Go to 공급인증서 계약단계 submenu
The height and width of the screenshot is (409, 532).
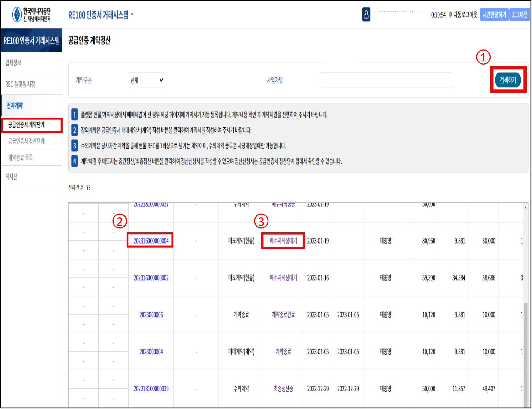pyautogui.click(x=27, y=125)
